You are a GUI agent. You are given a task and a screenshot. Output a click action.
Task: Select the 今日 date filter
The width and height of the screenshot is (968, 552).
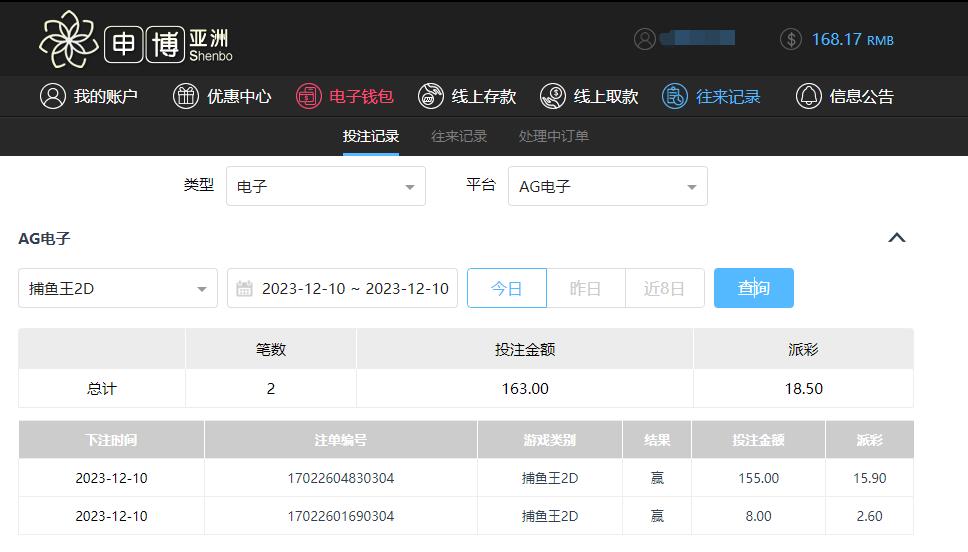click(x=507, y=288)
